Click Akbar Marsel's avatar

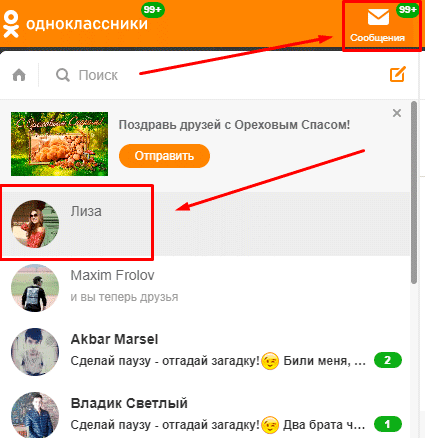coord(35,352)
